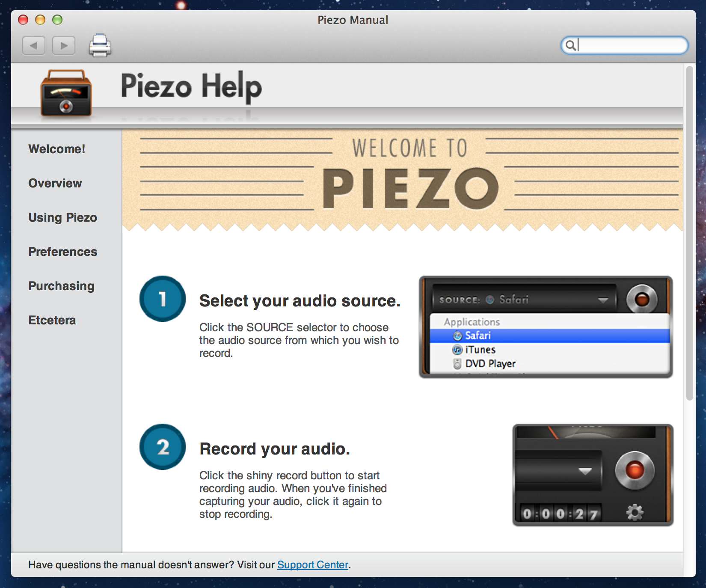Go forward using the right arrow button
Image resolution: width=706 pixels, height=588 pixels.
64,45
